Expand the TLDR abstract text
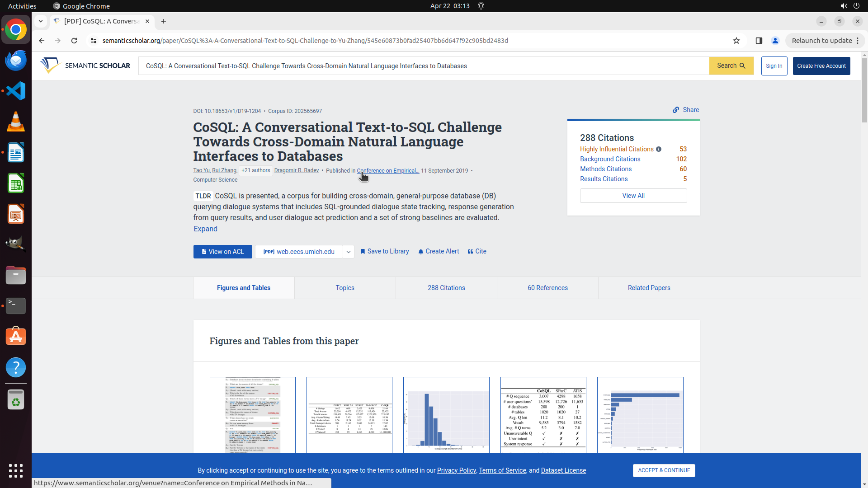 tap(205, 229)
